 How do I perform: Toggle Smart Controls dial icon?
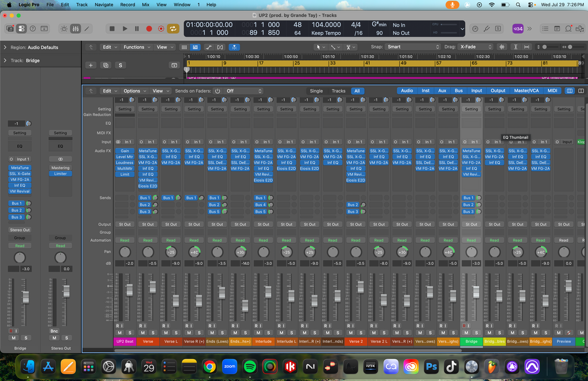click(64, 29)
